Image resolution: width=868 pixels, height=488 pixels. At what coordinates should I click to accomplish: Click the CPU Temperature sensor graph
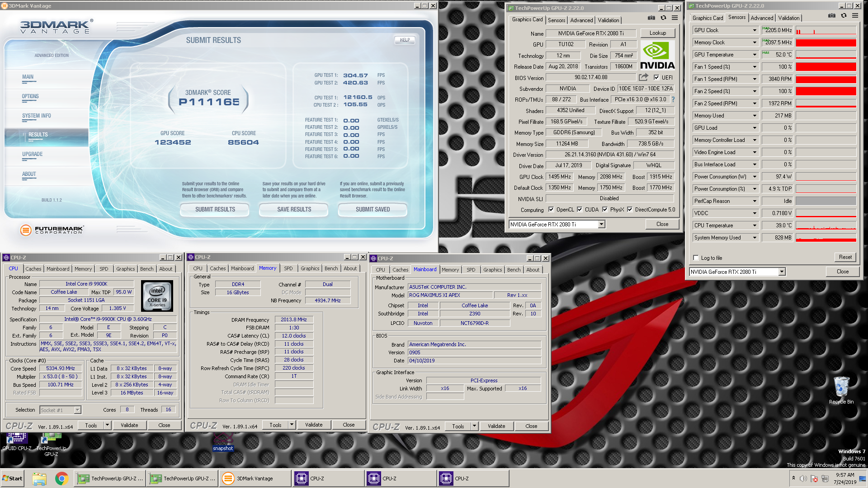pos(826,225)
